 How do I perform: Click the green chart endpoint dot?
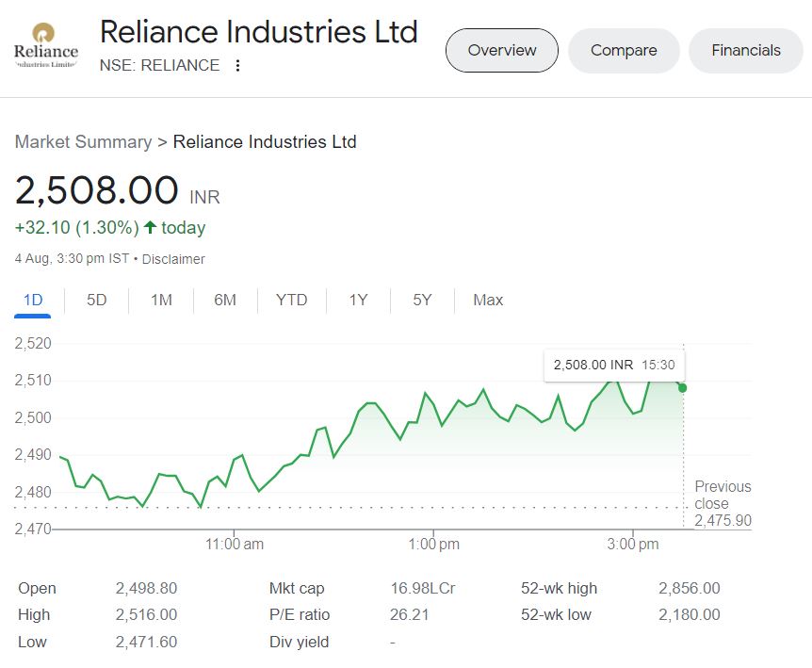point(682,388)
